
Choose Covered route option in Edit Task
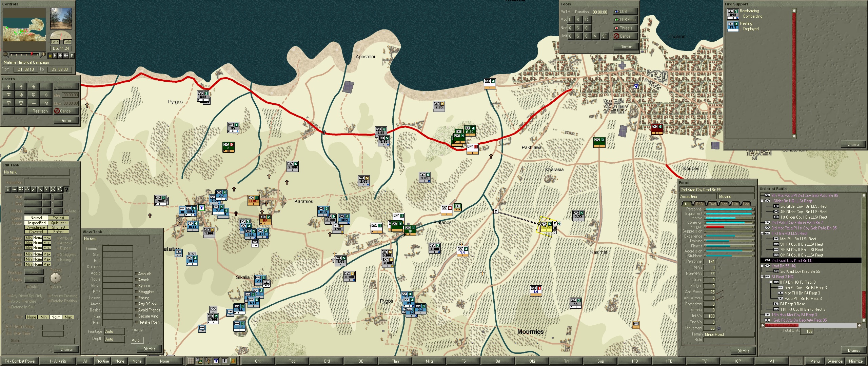coord(36,232)
